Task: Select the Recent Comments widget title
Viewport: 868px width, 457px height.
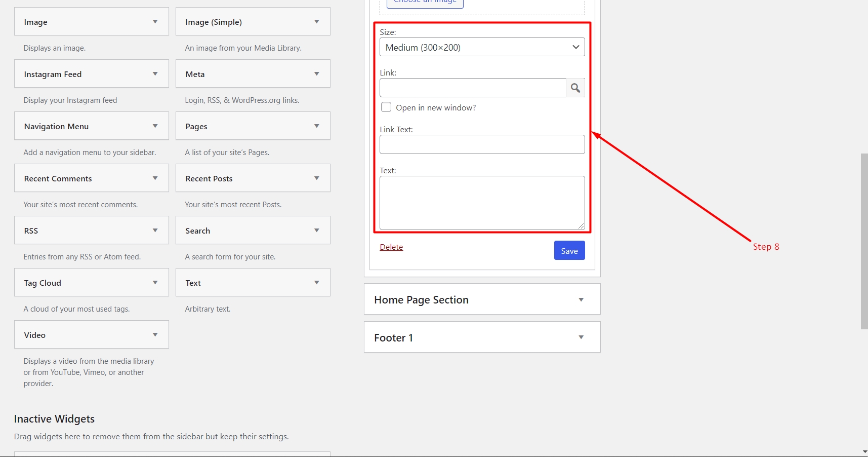Action: 58,179
